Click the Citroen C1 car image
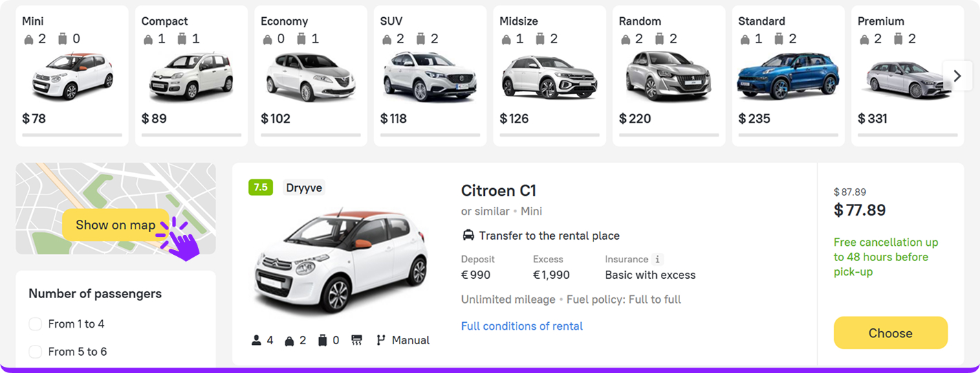This screenshot has width=980, height=373. pos(342,261)
